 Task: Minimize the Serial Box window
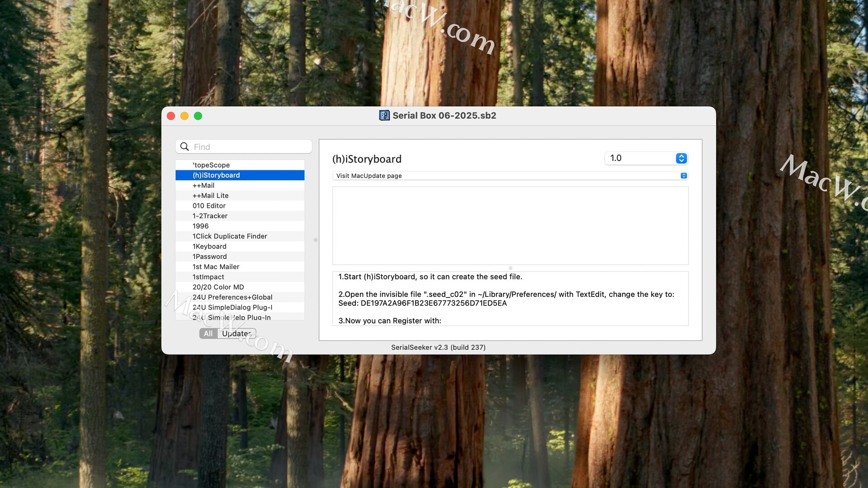coord(184,116)
